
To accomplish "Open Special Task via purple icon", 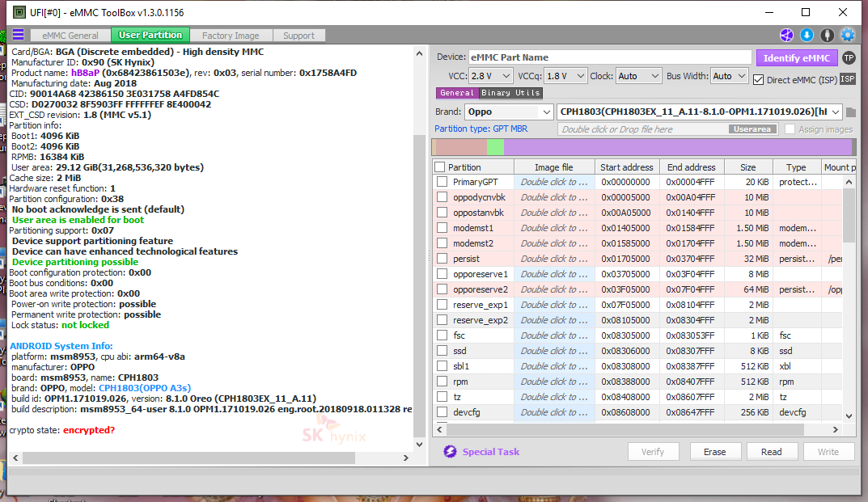I will (450, 452).
